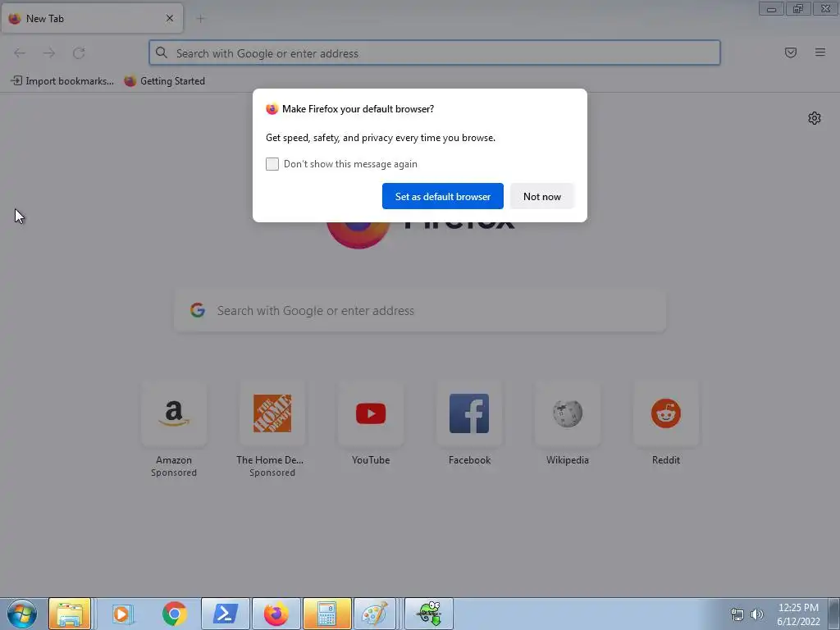Open Import bookmarks toolbar item

pyautogui.click(x=62, y=81)
